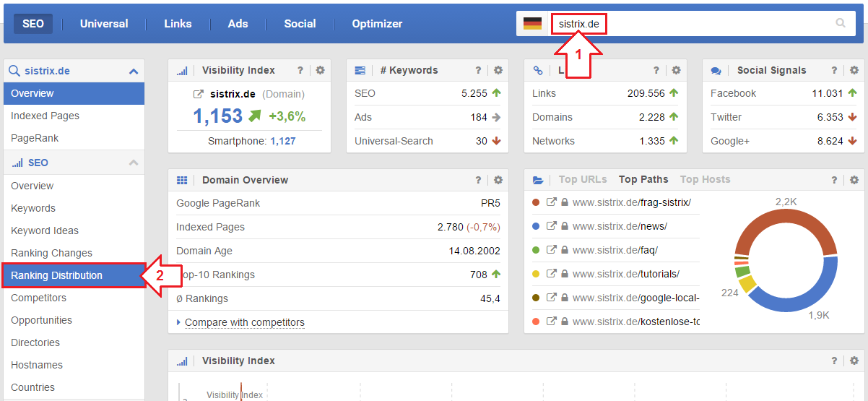Open external link icon for /frag-sistrix/ path
The height and width of the screenshot is (401, 868).
pos(551,202)
